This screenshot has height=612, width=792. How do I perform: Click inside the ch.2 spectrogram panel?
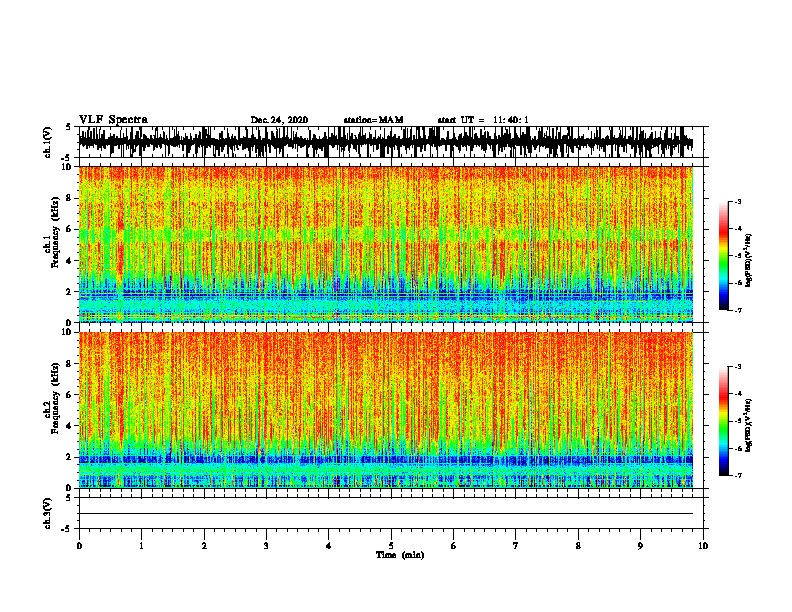[386, 410]
